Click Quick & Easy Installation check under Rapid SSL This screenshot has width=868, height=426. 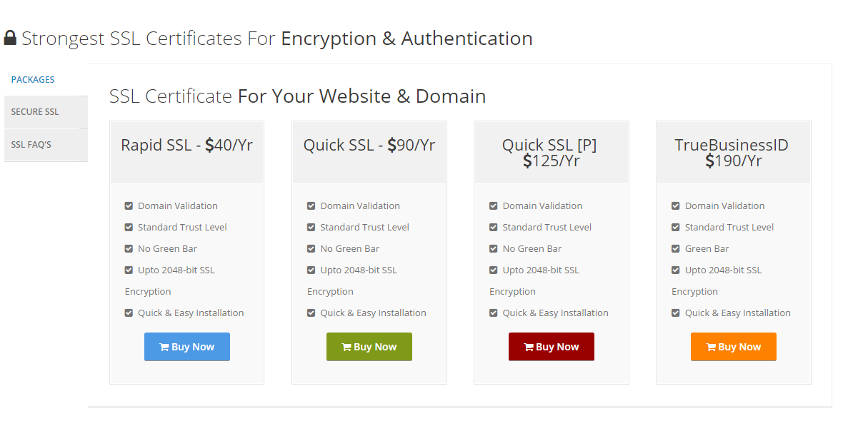(129, 313)
